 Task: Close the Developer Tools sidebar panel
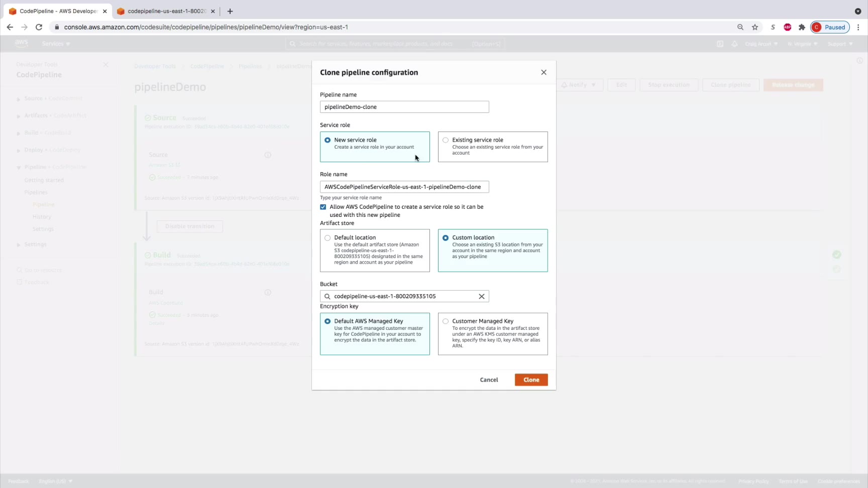(x=105, y=65)
